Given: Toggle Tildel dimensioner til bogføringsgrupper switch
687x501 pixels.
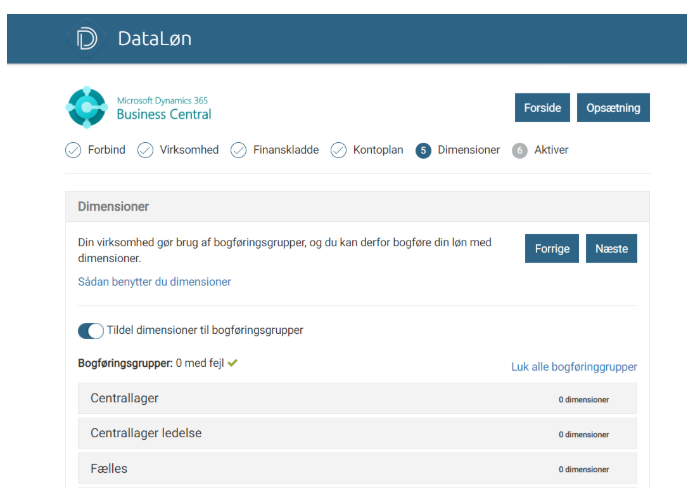Looking at the screenshot, I should point(91,330).
